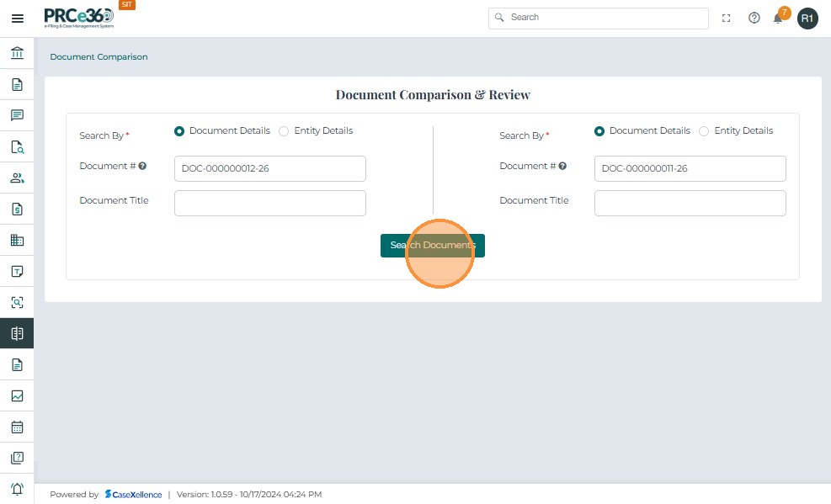Focus the top global Search box
831x504 pixels.
click(x=599, y=18)
